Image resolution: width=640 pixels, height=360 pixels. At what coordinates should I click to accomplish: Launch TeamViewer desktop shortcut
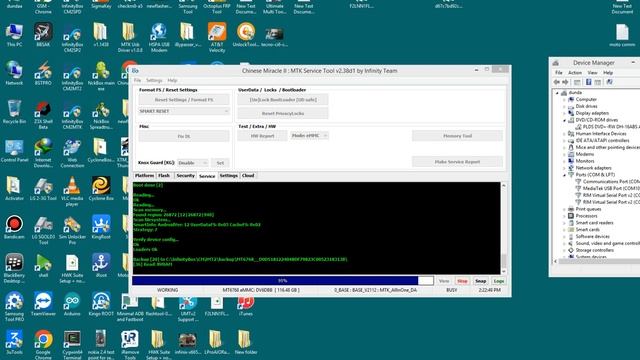pos(43,304)
